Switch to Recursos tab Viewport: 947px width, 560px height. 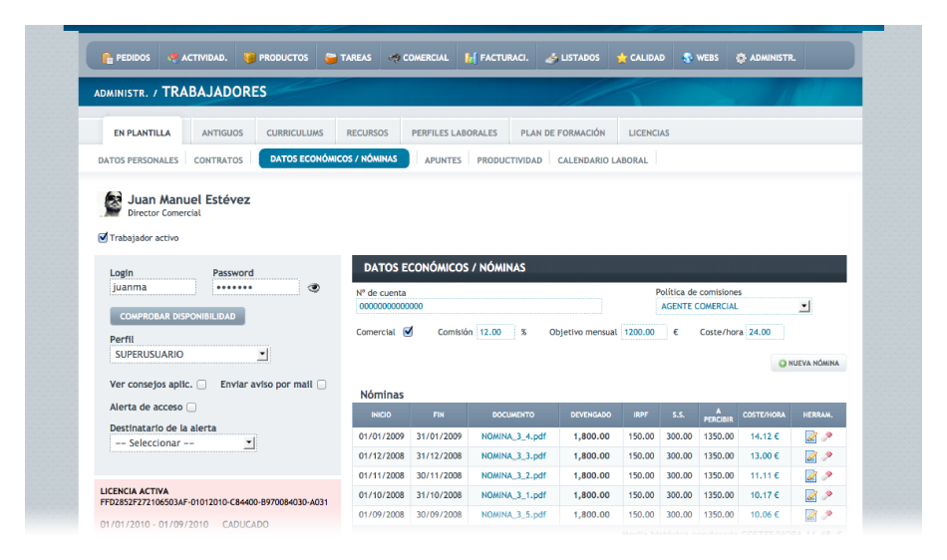[367, 133]
